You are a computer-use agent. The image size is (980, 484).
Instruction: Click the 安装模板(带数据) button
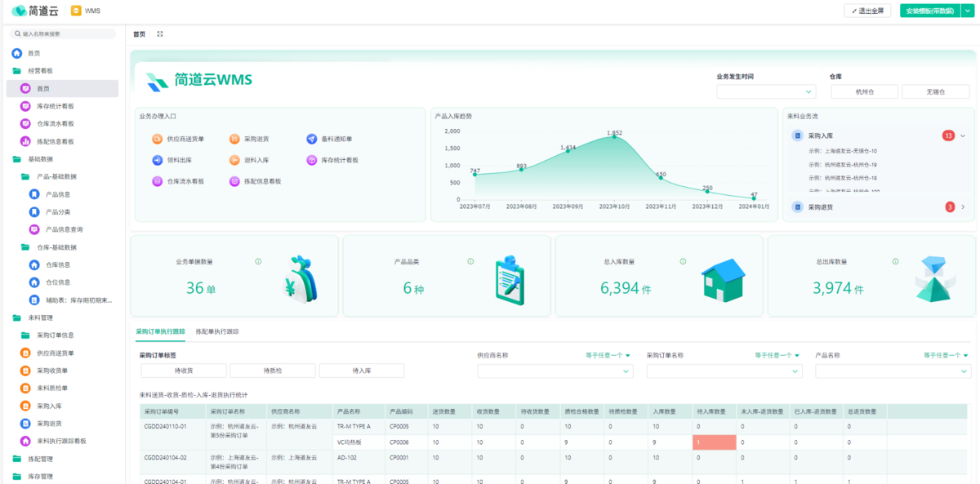[x=929, y=11]
